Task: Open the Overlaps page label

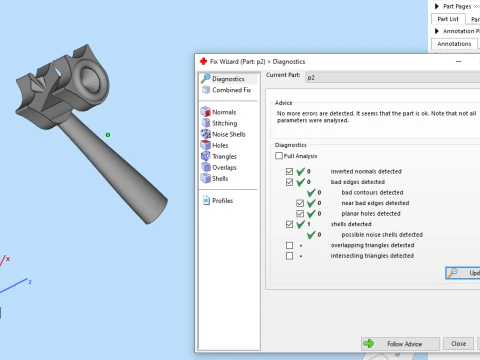Action: pos(224,167)
